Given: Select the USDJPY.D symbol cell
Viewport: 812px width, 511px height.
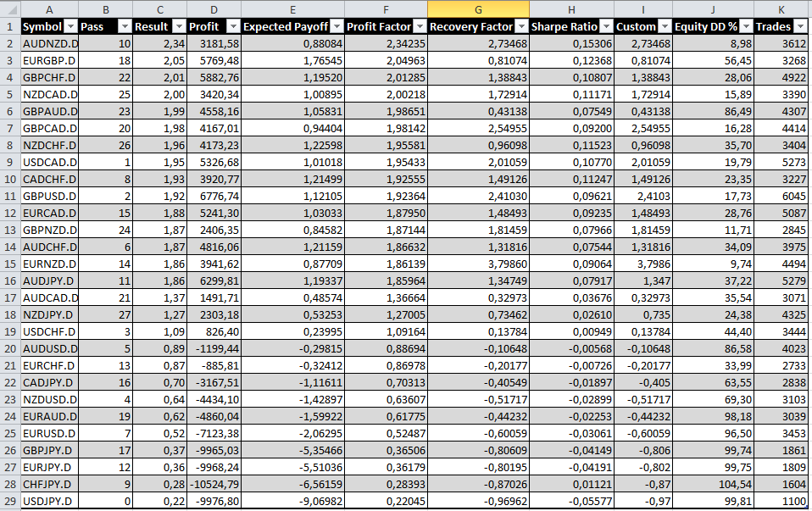Looking at the screenshot, I should [50, 501].
